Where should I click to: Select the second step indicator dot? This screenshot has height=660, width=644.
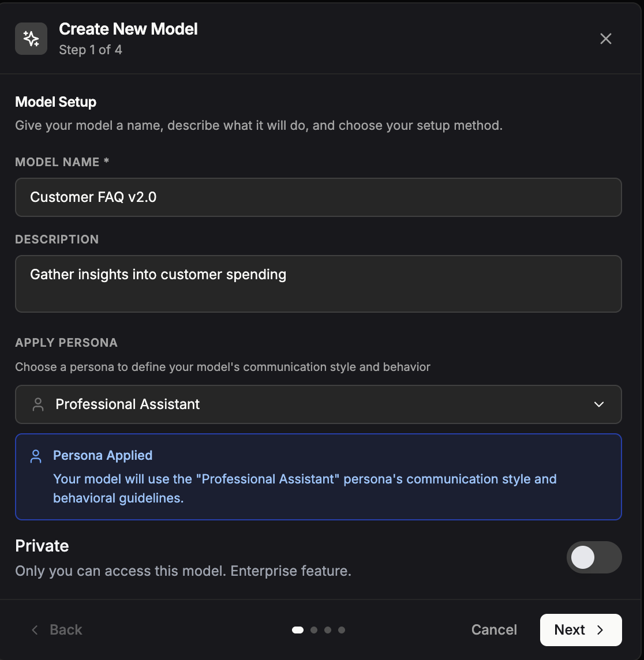coord(313,629)
